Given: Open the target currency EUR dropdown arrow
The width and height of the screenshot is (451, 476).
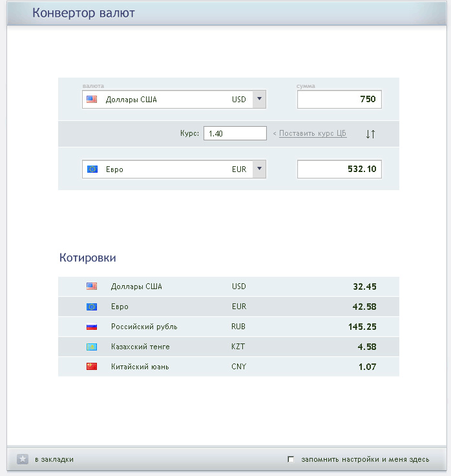Looking at the screenshot, I should coord(258,169).
